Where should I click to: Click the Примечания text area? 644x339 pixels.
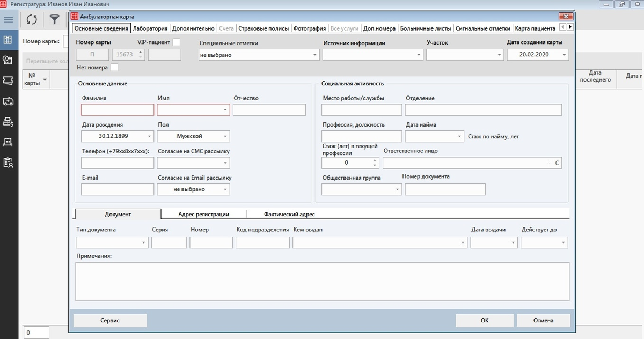(322, 282)
